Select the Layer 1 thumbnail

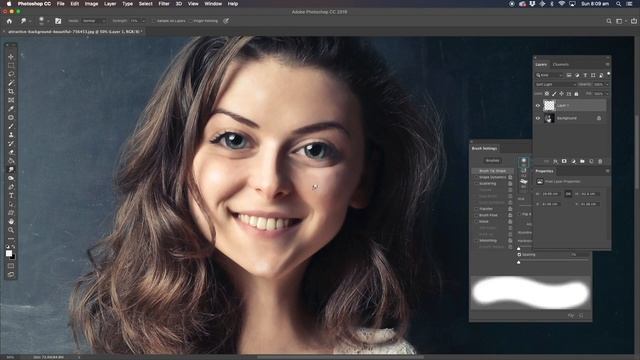(x=549, y=106)
